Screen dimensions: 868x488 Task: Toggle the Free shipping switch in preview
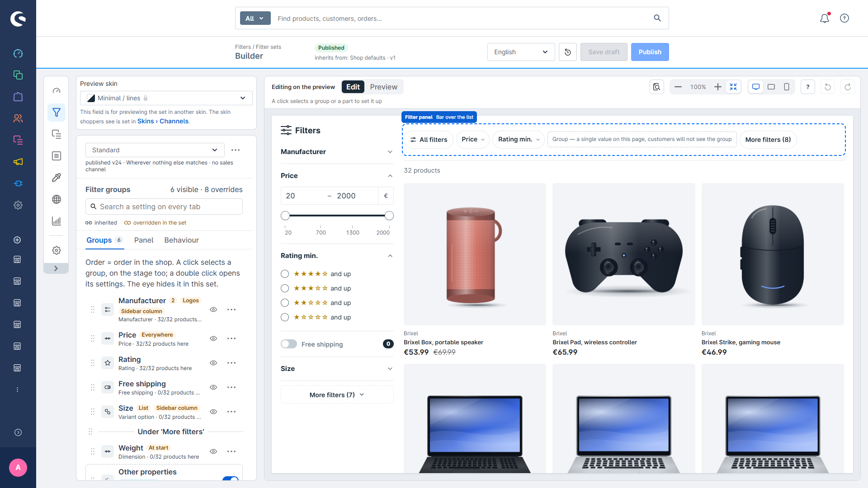tap(289, 344)
